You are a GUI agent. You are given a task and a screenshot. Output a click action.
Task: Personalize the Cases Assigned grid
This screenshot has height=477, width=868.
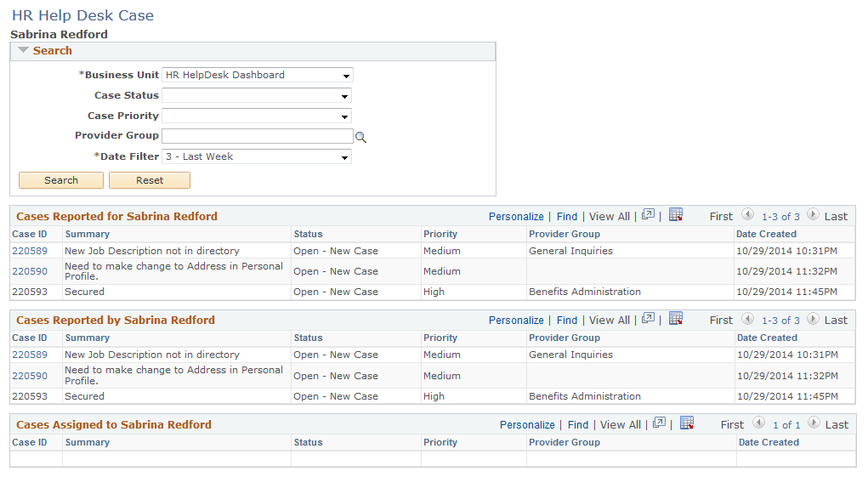527,424
